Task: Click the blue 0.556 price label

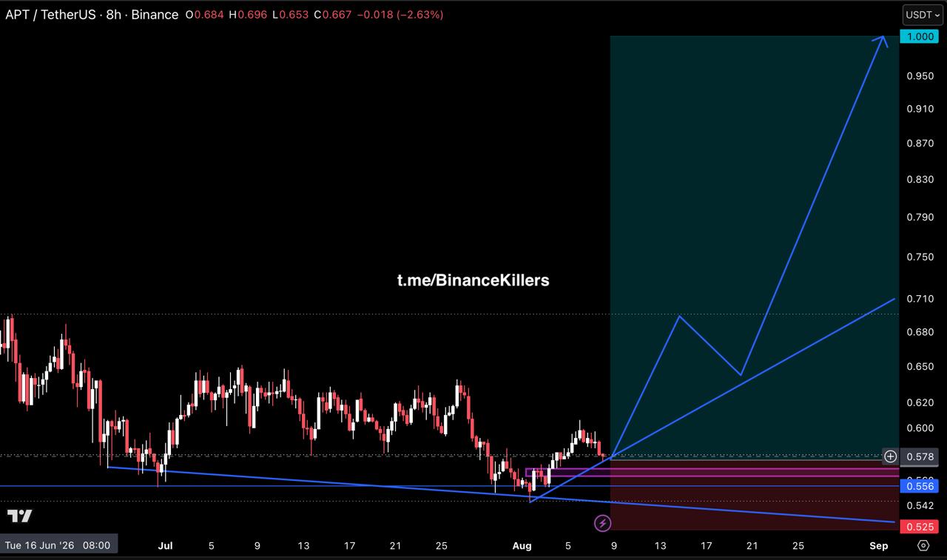Action: click(x=918, y=486)
